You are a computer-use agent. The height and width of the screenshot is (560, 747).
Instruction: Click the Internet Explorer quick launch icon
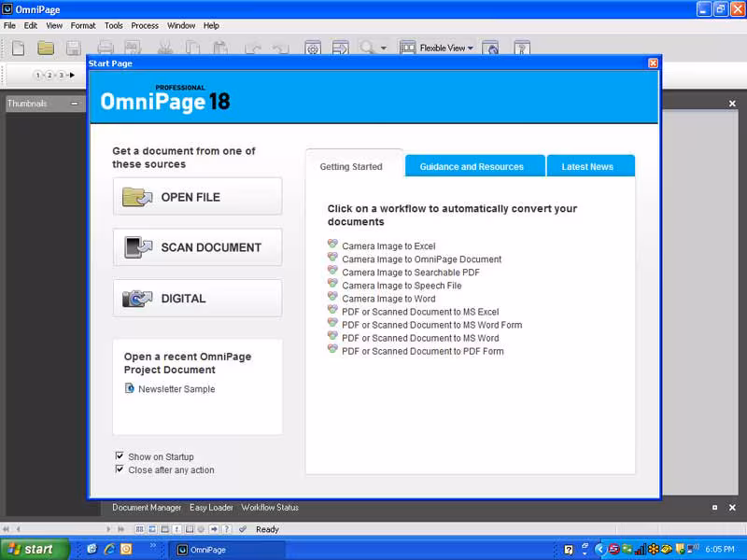click(109, 549)
